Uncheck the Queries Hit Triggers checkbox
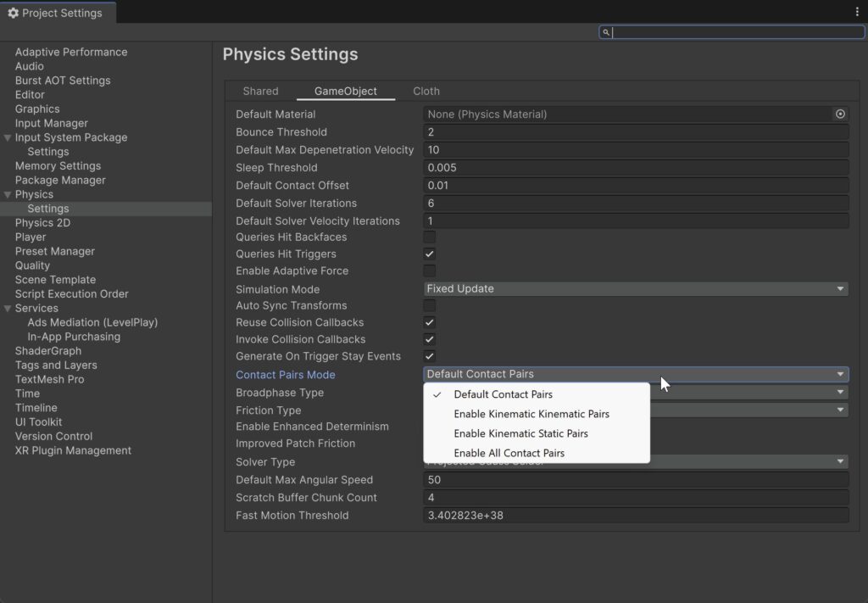This screenshot has height=603, width=868. (x=430, y=254)
